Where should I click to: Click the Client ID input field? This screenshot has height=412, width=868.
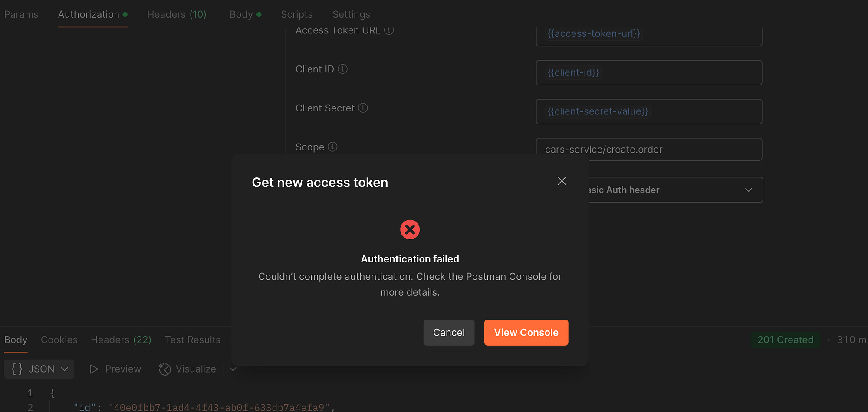point(649,72)
